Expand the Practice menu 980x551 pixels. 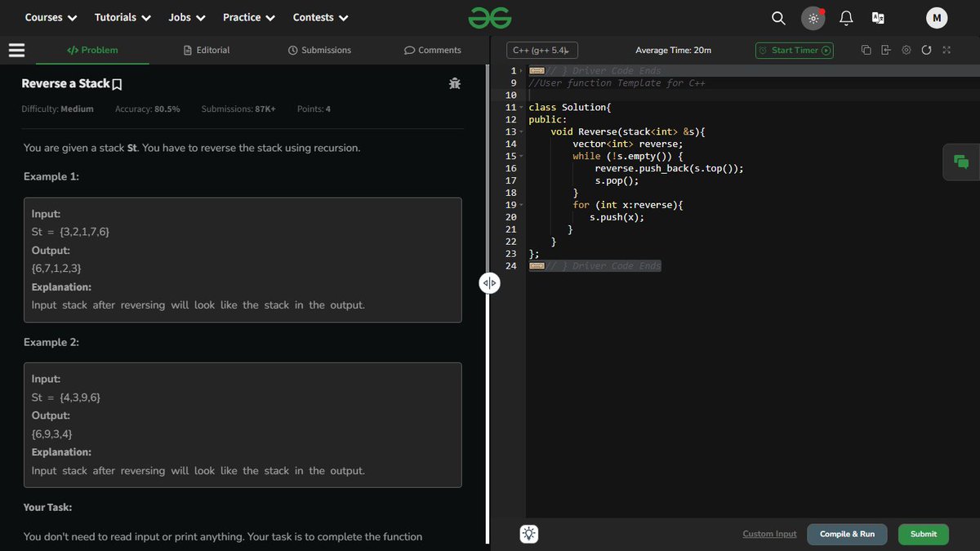point(249,17)
